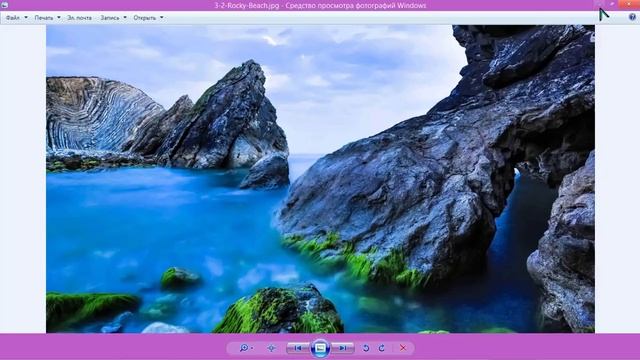
Task: Click the displayed Rocky Beach photo
Action: tap(320, 179)
